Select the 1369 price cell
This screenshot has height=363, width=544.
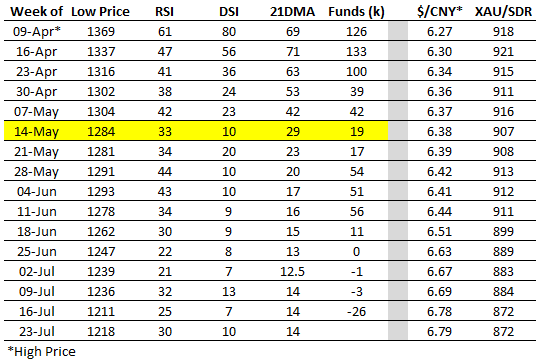tap(101, 32)
